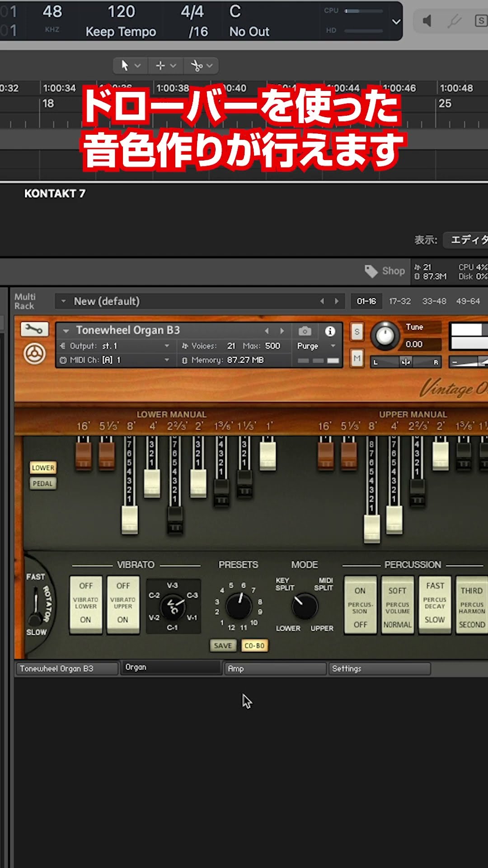488x868 pixels.
Task: Click the speaker icon in control bar
Action: click(427, 21)
